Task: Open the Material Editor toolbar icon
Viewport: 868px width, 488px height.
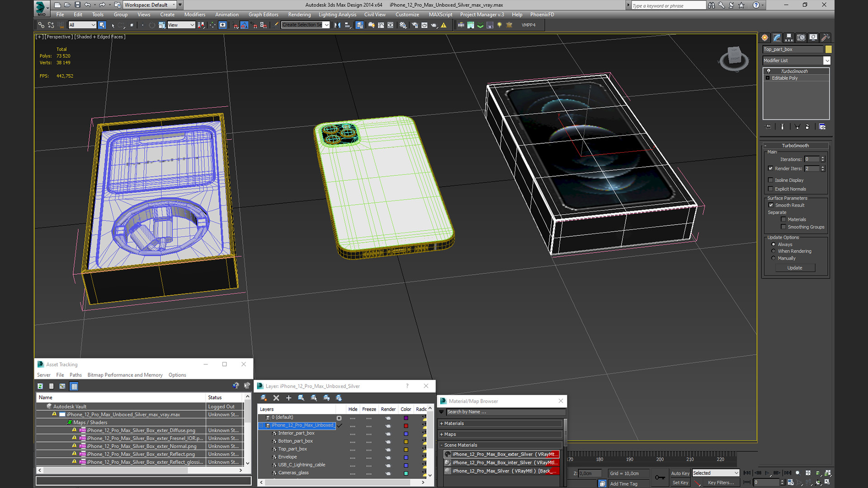Action: (403, 25)
